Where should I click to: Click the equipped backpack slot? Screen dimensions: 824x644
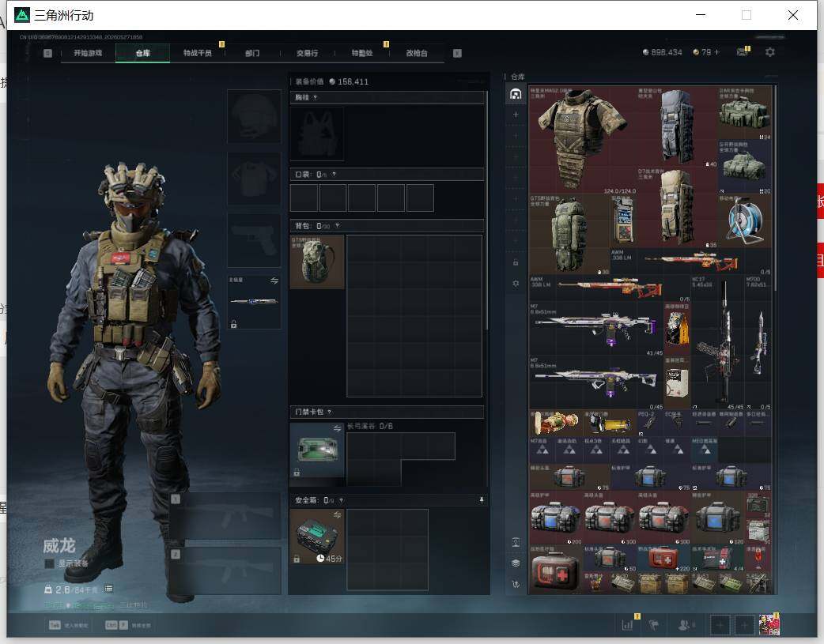317,262
